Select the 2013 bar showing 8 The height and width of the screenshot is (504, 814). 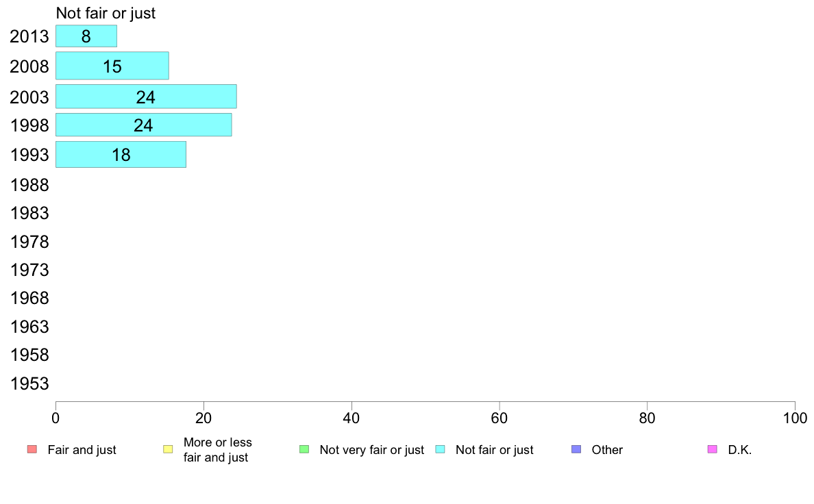pyautogui.click(x=86, y=36)
